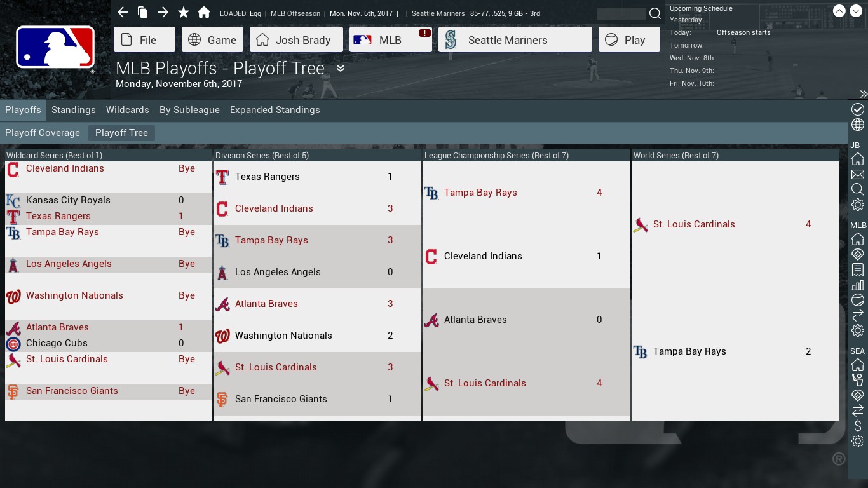Click the checkmark circle icon in right sidebar
Viewport: 868px width, 488px height.
(858, 109)
